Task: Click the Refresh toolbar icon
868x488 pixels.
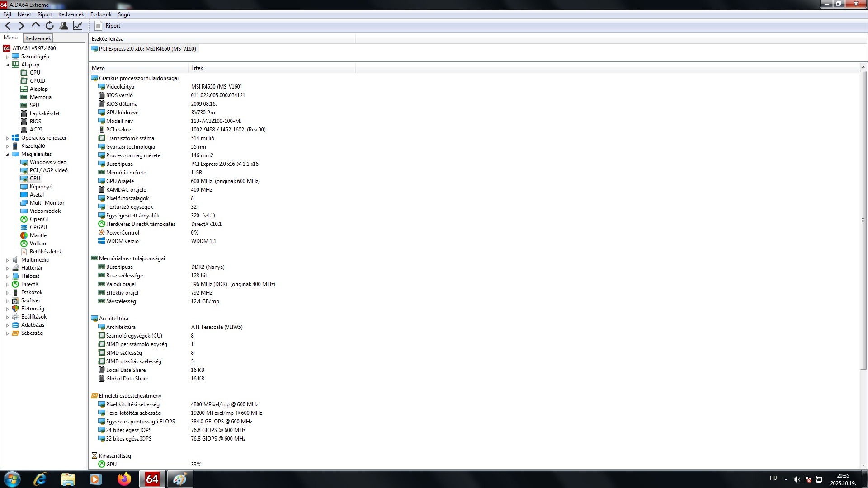Action: pos(50,26)
